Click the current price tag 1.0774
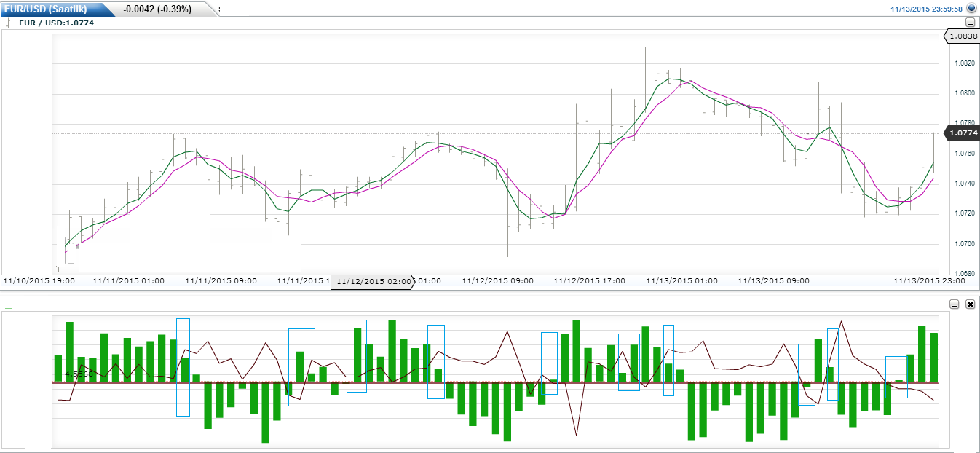Viewport: 980px width, 453px height. 961,133
